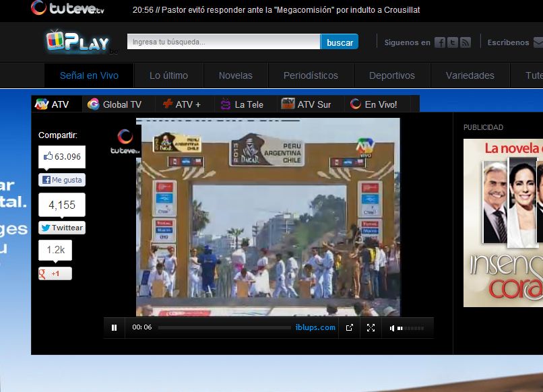The width and height of the screenshot is (543, 392).
Task: Pause the live video stream
Action: point(115,327)
